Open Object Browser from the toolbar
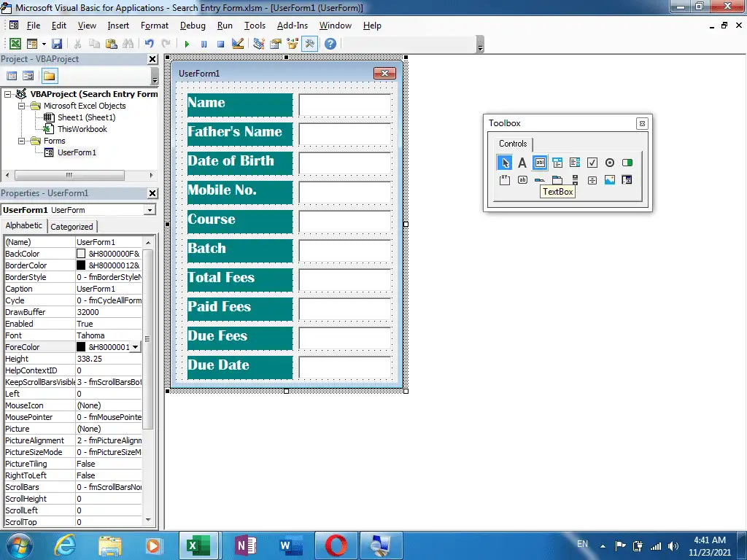The height and width of the screenshot is (560, 747). [x=293, y=44]
